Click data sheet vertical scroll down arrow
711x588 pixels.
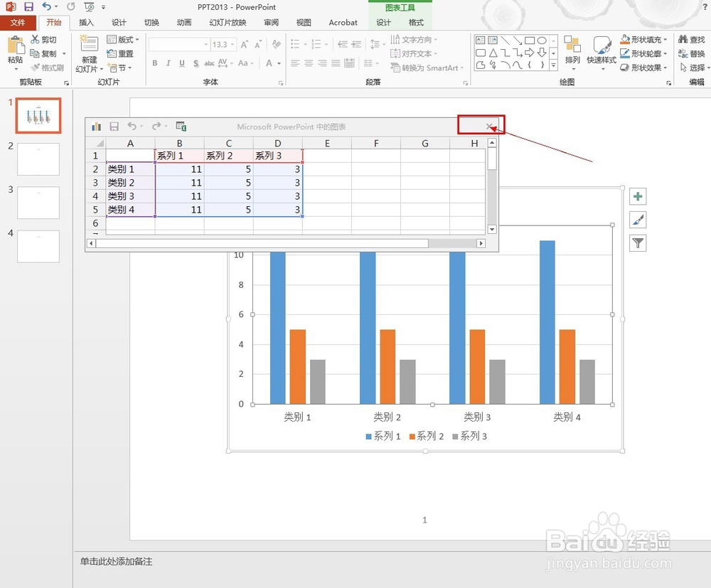492,230
